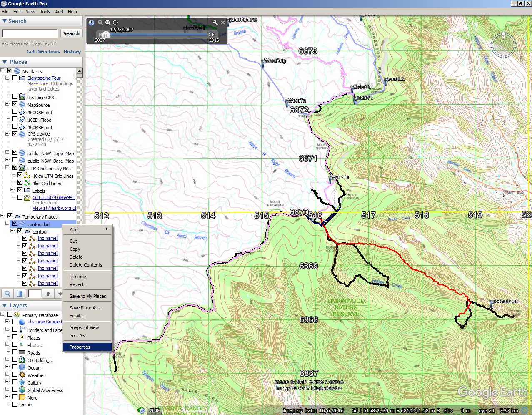Click the compass north indicator
The height and width of the screenshot is (415, 532).
point(503,37)
